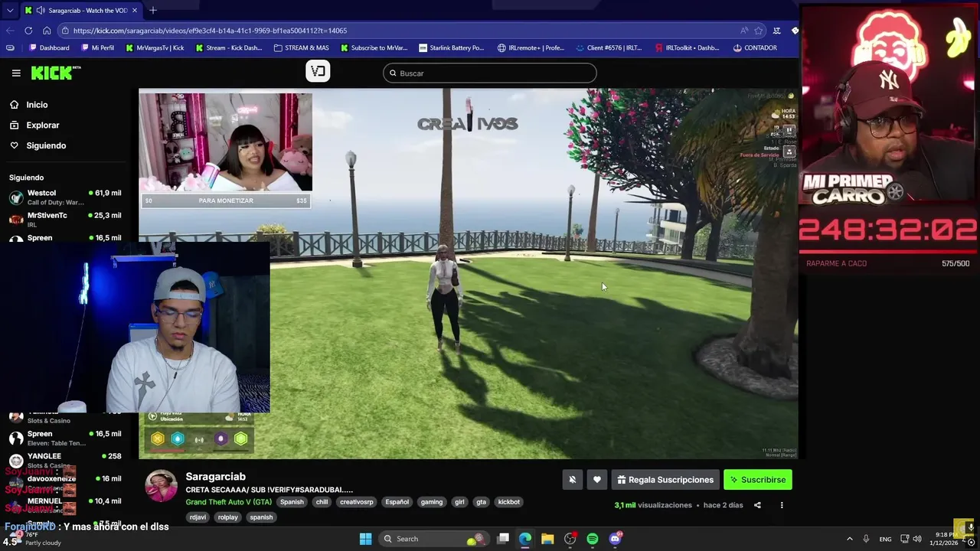Add page to favorites with star icon

(759, 31)
